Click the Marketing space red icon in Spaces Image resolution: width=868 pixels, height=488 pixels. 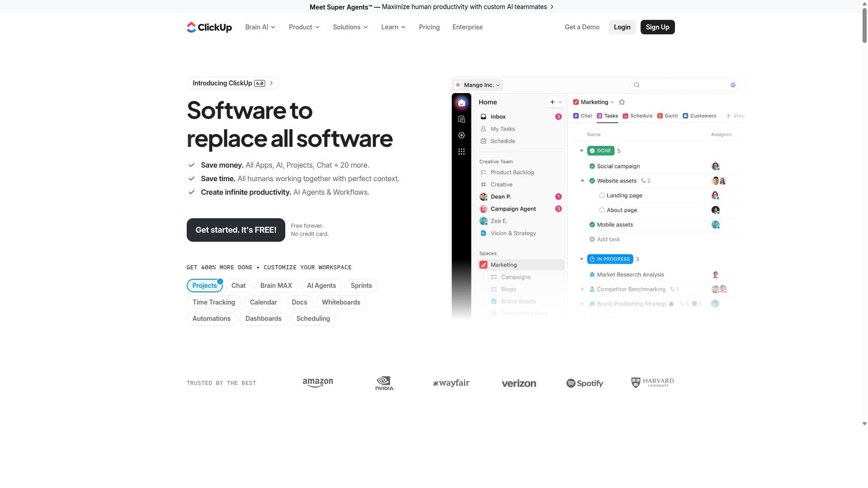click(x=483, y=265)
